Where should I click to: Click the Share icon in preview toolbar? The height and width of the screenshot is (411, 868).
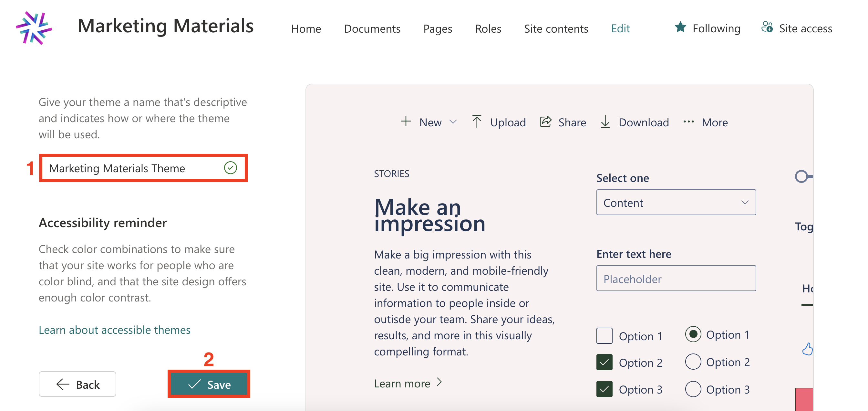click(x=545, y=122)
